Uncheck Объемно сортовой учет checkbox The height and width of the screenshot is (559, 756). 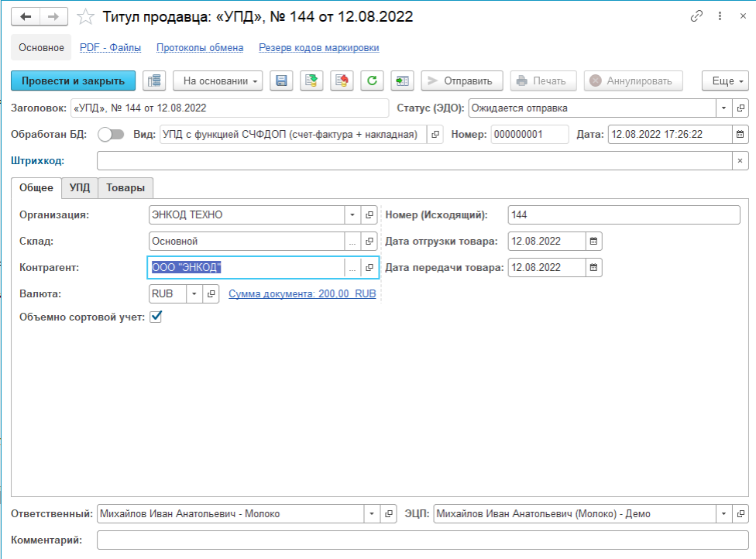(156, 317)
